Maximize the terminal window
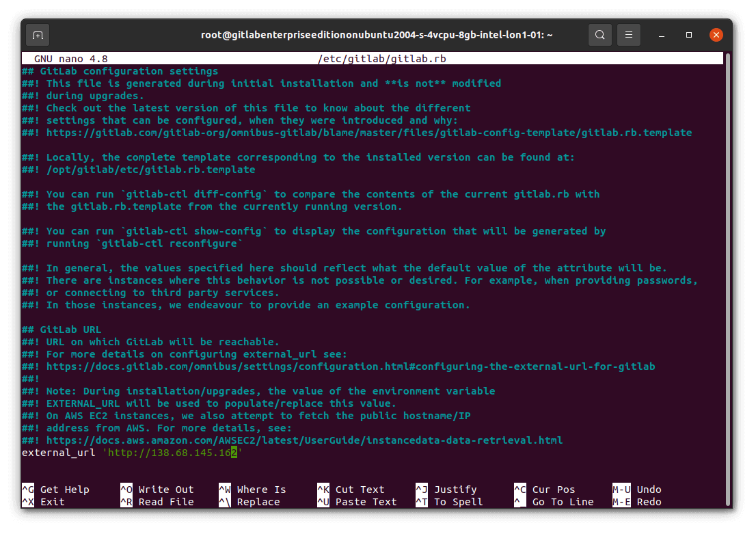The height and width of the screenshot is (534, 756). pyautogui.click(x=688, y=35)
